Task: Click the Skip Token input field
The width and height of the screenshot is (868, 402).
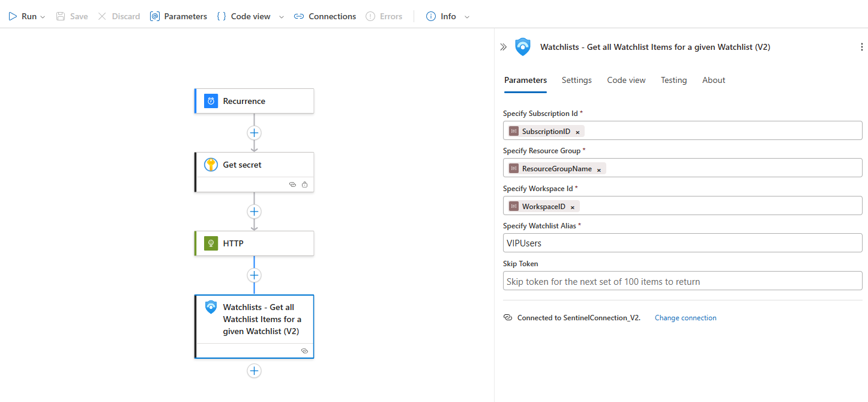Action: pyautogui.click(x=683, y=281)
